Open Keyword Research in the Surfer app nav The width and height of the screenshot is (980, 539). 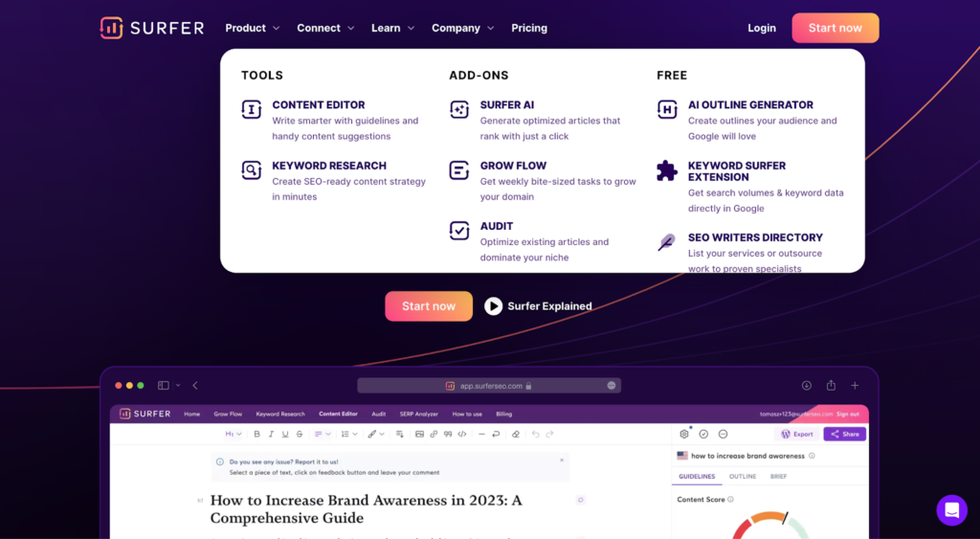pyautogui.click(x=280, y=414)
